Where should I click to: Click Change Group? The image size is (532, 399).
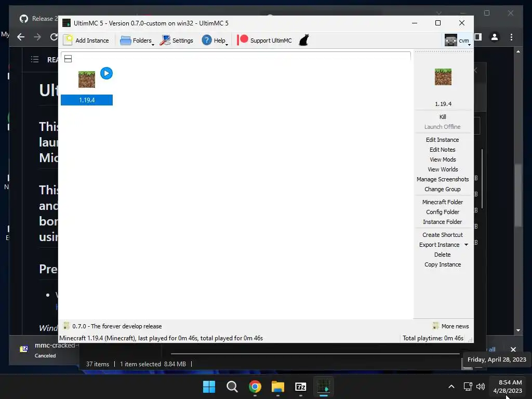pyautogui.click(x=443, y=189)
